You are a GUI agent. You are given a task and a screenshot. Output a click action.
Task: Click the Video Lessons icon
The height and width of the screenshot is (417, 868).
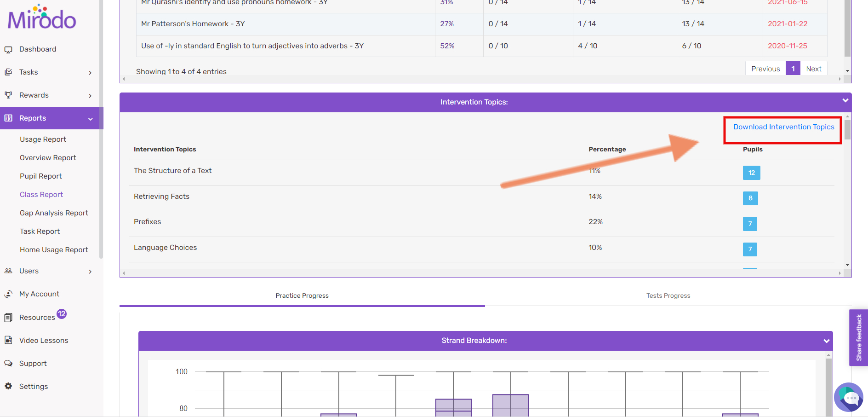tap(8, 340)
